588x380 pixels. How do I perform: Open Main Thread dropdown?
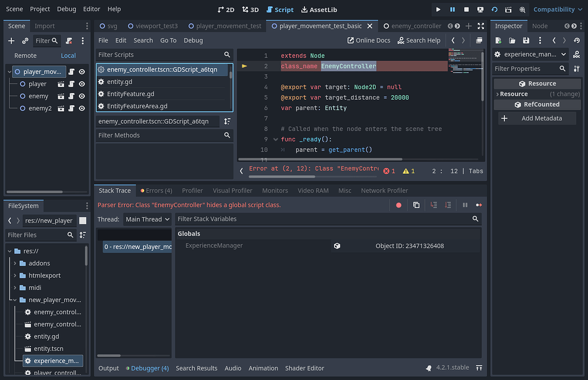(x=147, y=219)
